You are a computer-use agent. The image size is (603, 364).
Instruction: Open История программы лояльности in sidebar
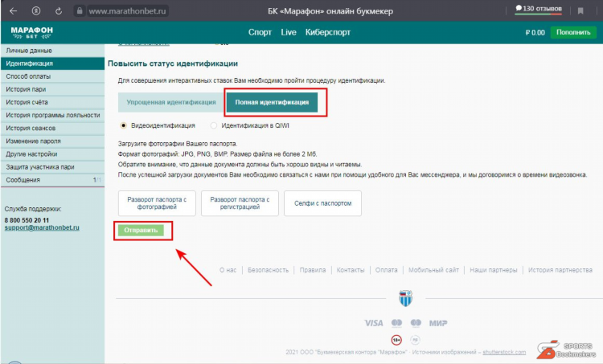point(52,116)
